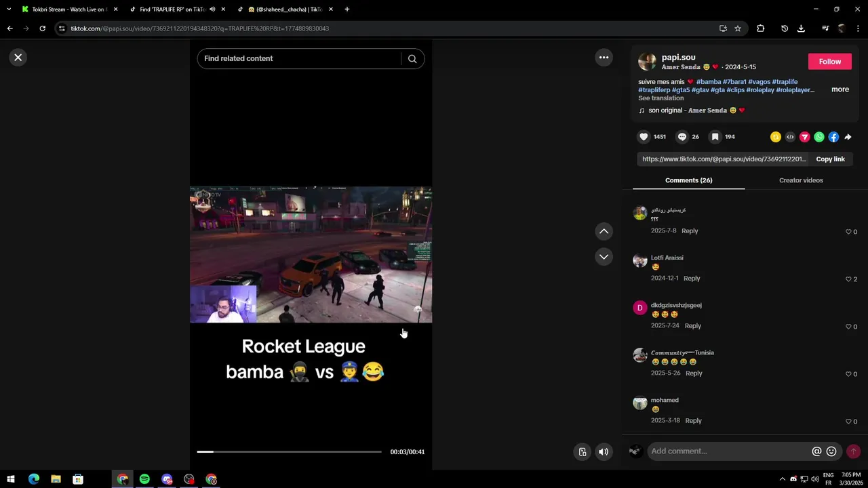Open Spotify from taskbar
Viewport: 868px width, 488px height.
[144, 479]
